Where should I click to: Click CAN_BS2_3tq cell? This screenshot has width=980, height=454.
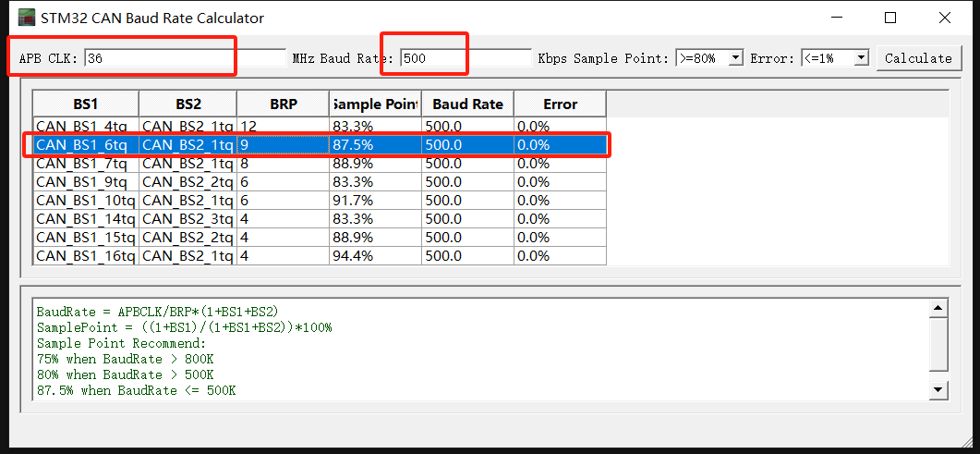coord(188,219)
